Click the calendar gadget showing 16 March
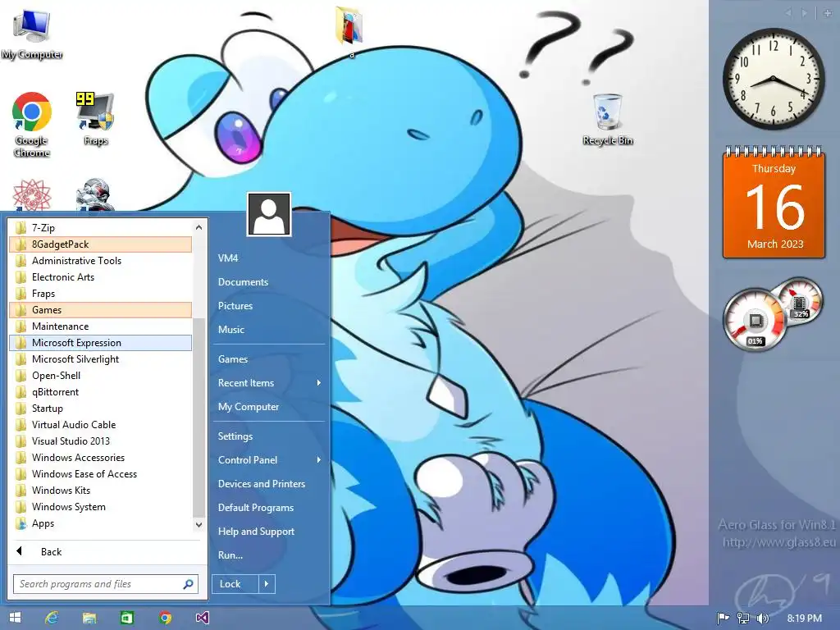The width and height of the screenshot is (840, 630). (x=774, y=202)
